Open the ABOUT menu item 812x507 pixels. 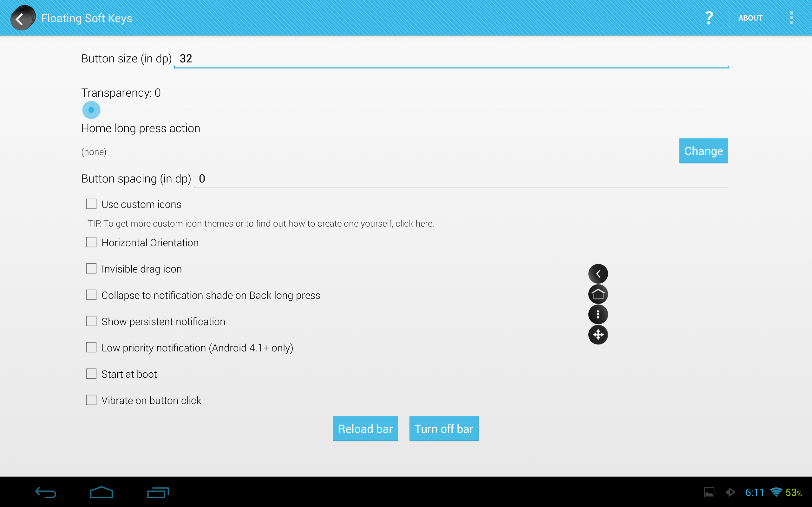coord(750,18)
